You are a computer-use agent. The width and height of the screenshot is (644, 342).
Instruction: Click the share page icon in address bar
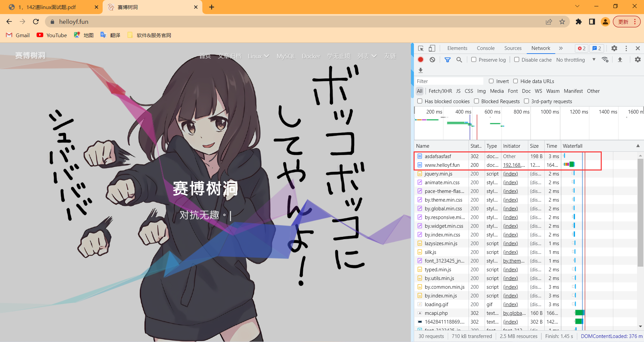click(549, 22)
